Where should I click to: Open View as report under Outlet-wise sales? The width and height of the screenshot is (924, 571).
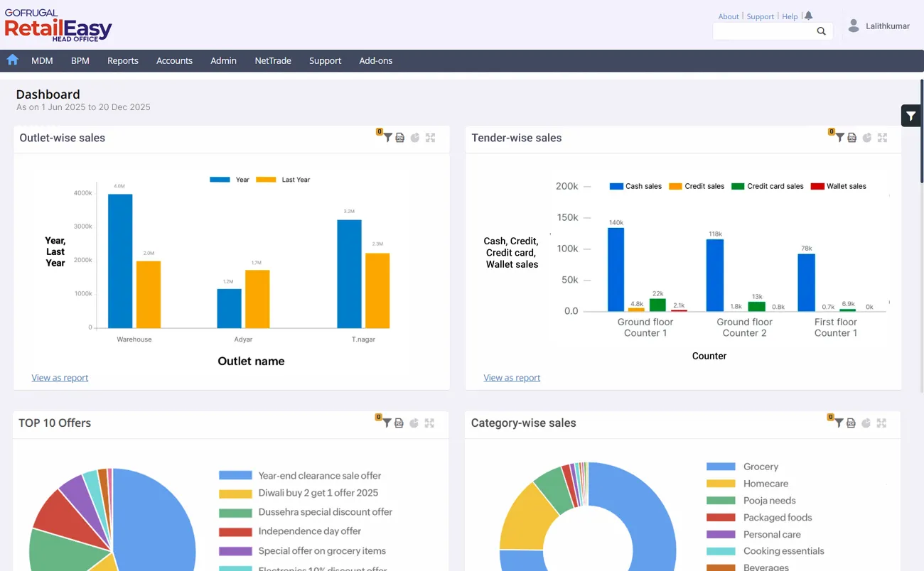[x=60, y=377]
